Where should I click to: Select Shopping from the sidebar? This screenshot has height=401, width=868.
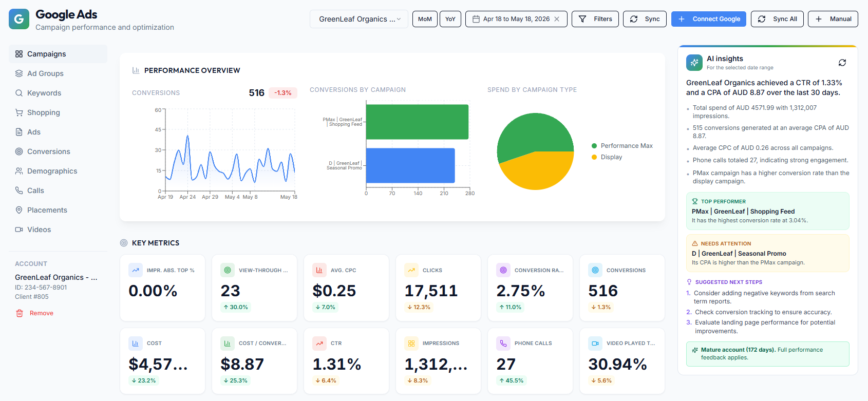[x=58, y=112]
